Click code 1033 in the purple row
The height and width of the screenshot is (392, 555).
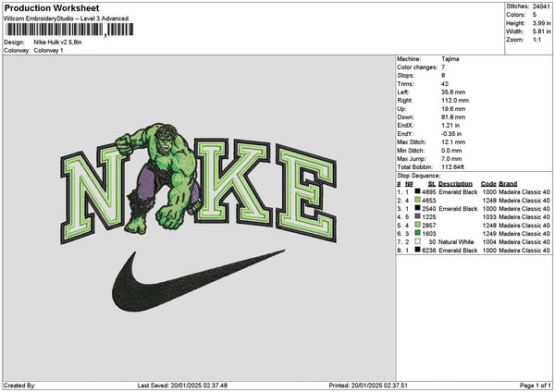pos(489,217)
